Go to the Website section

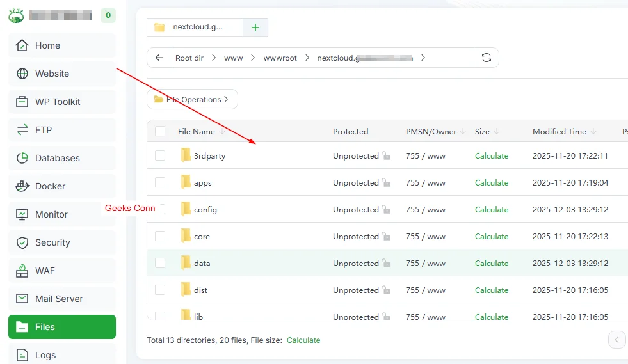point(62,74)
